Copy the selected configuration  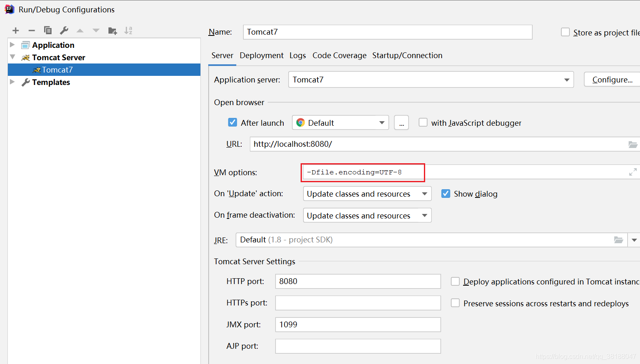48,31
